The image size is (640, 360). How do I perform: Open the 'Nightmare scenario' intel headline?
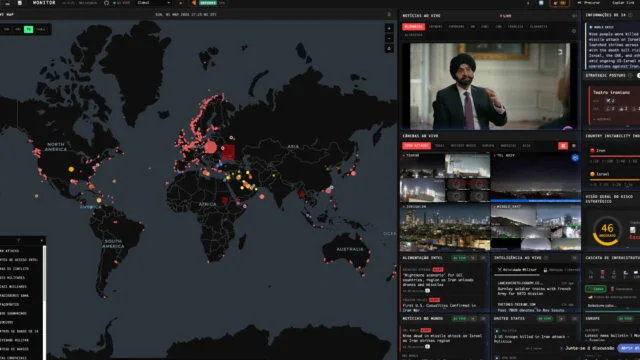438,280
